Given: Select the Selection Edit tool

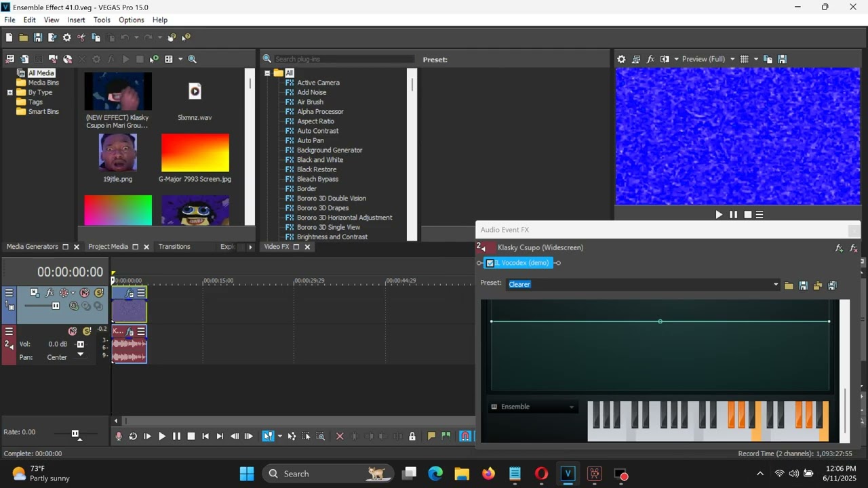Looking at the screenshot, I should (x=306, y=436).
